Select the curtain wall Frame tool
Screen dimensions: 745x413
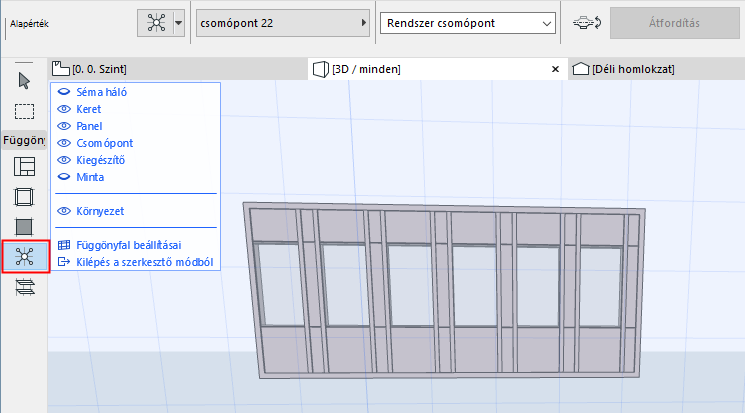pyautogui.click(x=24, y=197)
